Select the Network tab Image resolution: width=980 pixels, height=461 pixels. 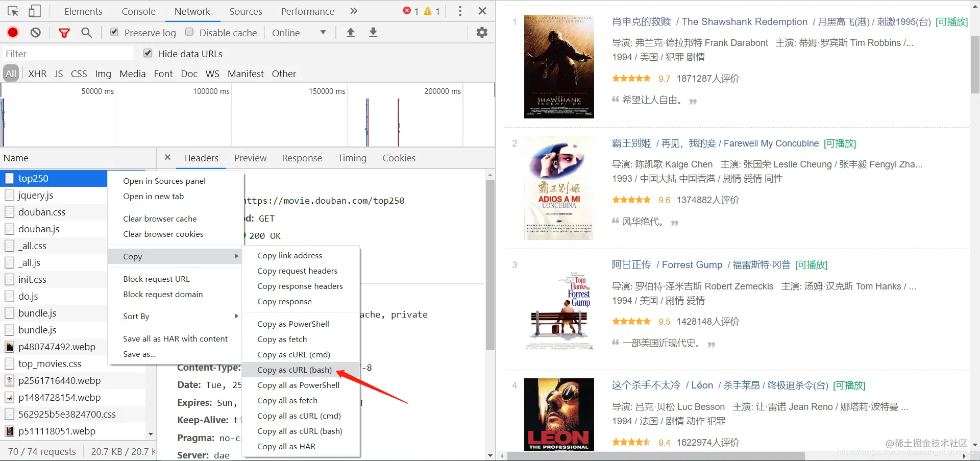point(192,11)
